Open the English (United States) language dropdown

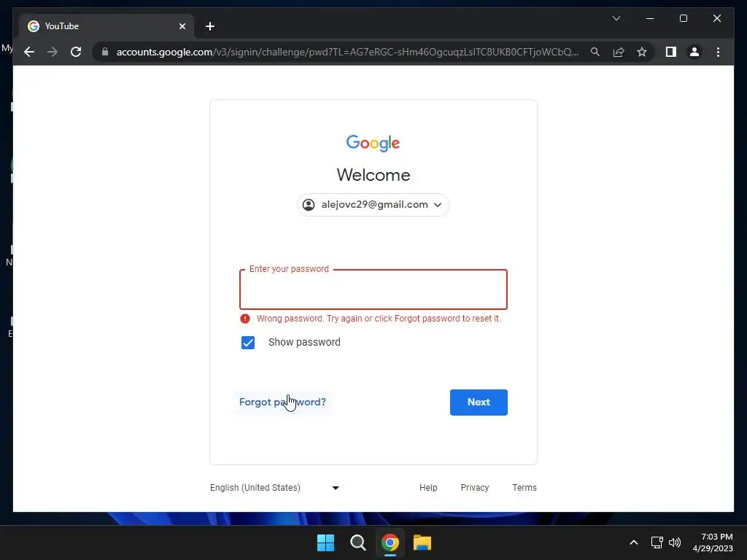(x=275, y=488)
